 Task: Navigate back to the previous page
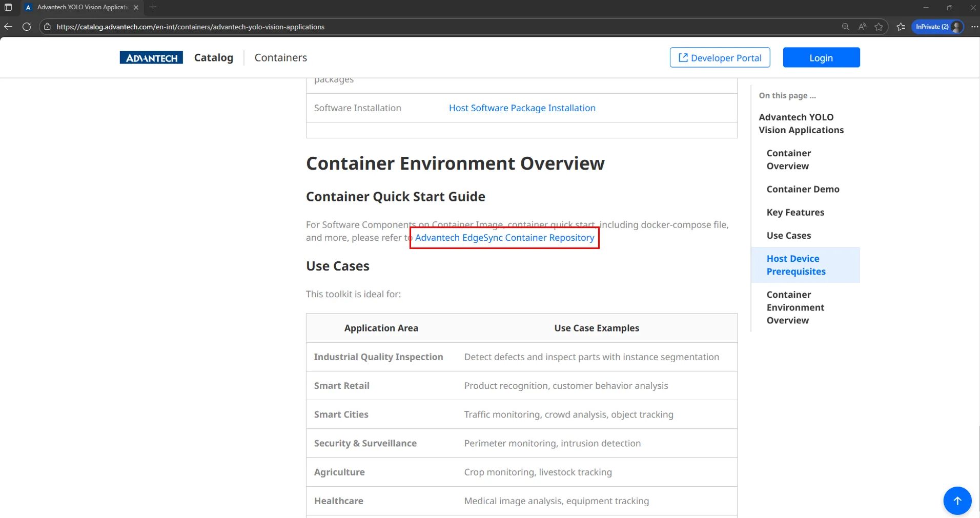pos(8,27)
